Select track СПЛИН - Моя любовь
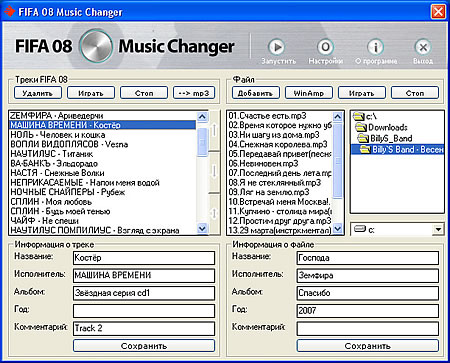The width and height of the screenshot is (450, 363). (x=103, y=202)
